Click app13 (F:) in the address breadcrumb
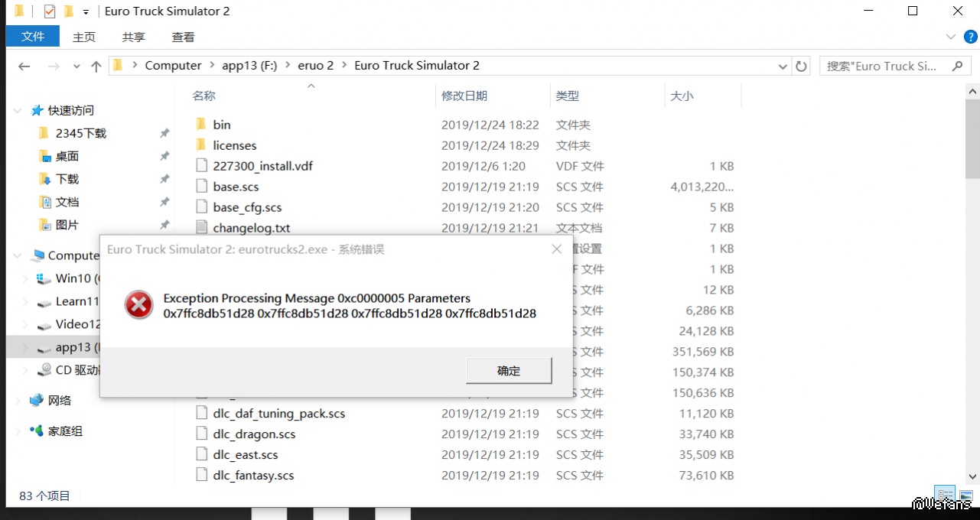Screen dimensions: 980x520 click(x=249, y=66)
